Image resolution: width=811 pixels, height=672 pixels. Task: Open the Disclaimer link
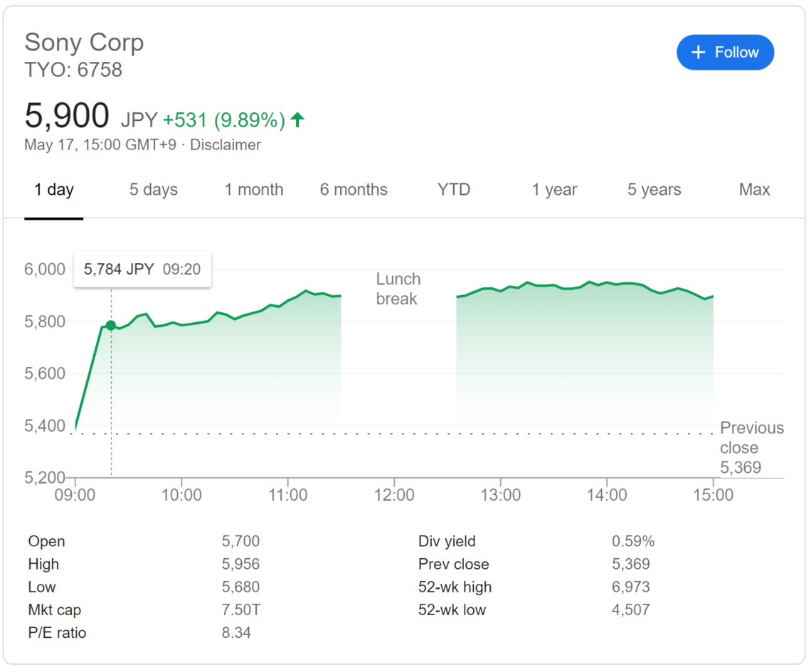click(x=226, y=144)
